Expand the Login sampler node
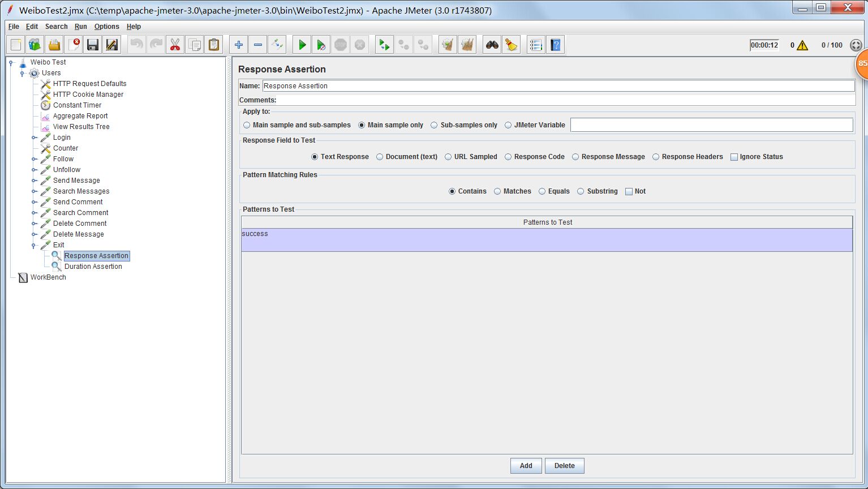This screenshot has width=868, height=489. point(34,138)
